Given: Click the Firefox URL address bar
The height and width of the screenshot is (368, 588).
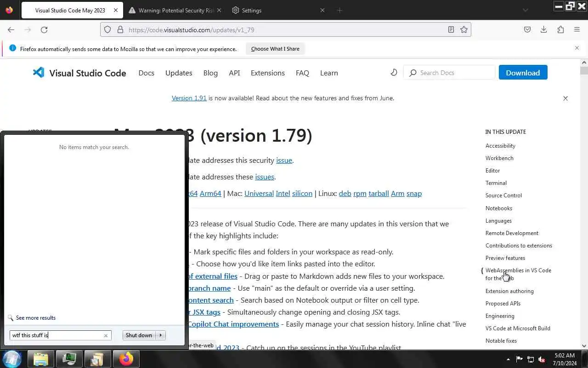Looking at the screenshot, I should [285, 29].
